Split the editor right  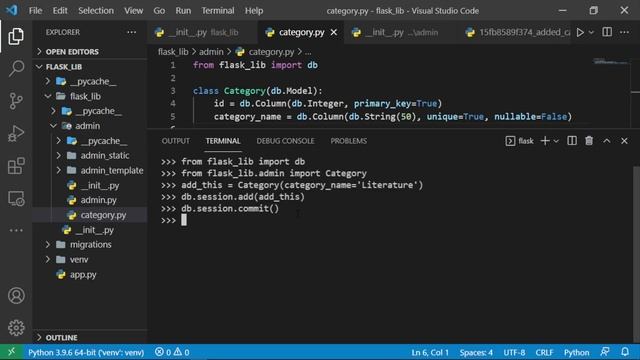pyautogui.click(x=607, y=32)
